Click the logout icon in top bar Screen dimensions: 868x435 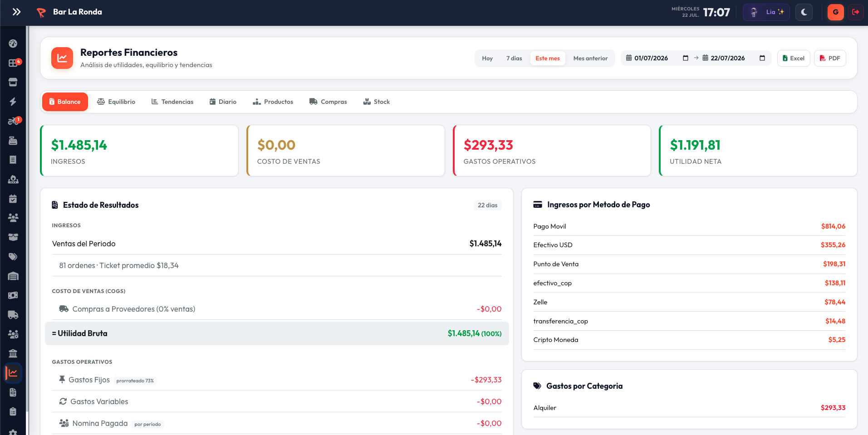pos(856,12)
